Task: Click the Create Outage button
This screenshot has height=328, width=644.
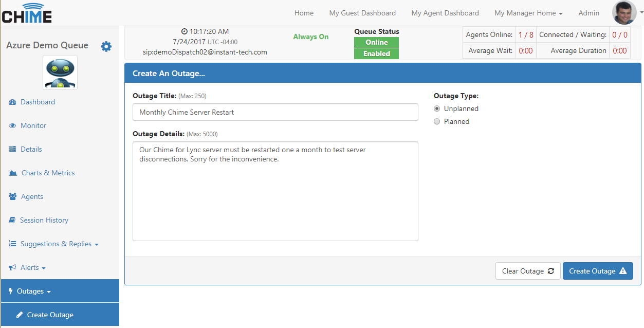Action: (x=597, y=271)
